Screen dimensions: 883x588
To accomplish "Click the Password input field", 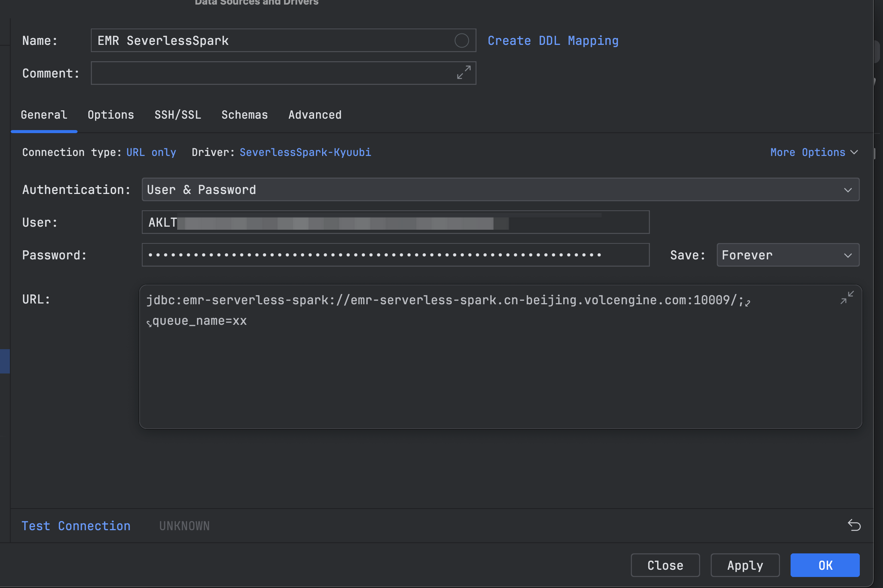I will pos(395,255).
